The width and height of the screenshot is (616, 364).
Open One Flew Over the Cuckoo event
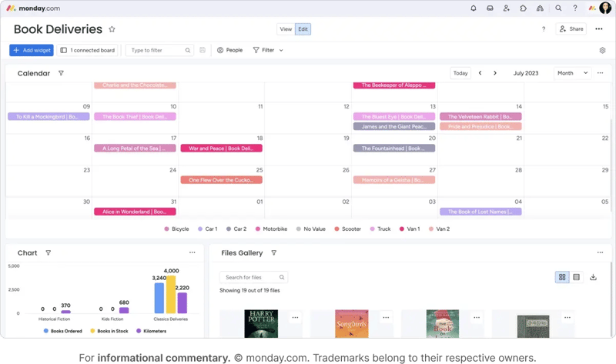tap(221, 180)
